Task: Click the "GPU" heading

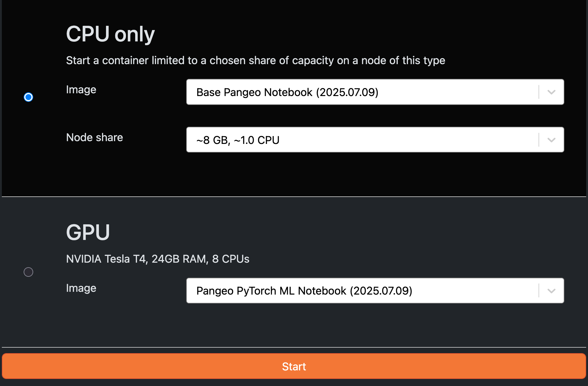Action: 88,232
